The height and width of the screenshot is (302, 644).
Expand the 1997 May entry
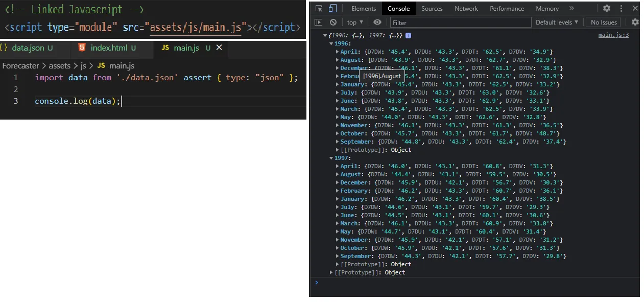(337, 231)
